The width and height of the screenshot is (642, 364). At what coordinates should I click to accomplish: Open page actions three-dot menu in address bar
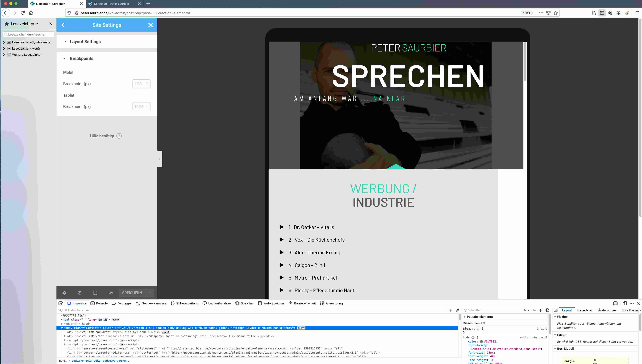[x=541, y=13]
